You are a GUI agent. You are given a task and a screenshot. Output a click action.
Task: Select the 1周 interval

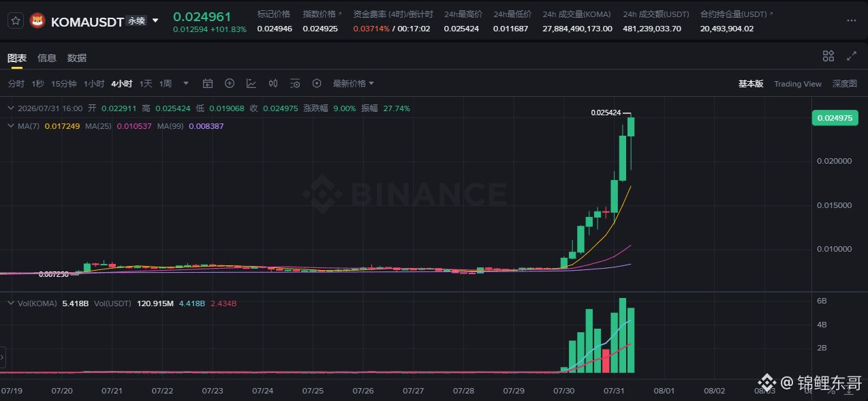click(x=166, y=84)
